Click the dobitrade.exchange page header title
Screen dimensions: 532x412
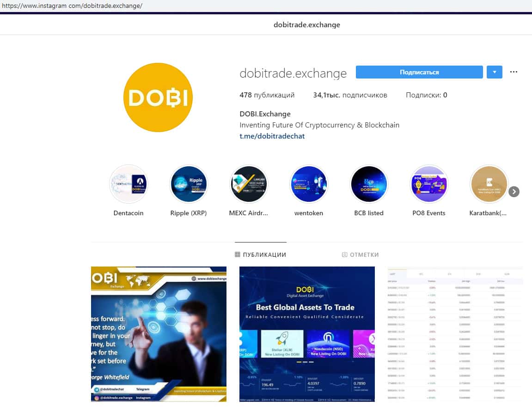[307, 25]
